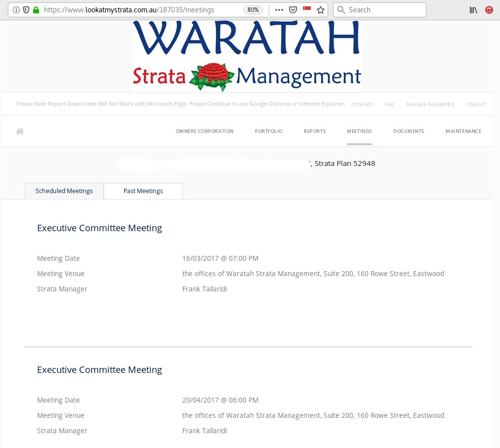The height and width of the screenshot is (448, 500).
Task: Open the MAINTENANCE menu
Action: pos(463,131)
